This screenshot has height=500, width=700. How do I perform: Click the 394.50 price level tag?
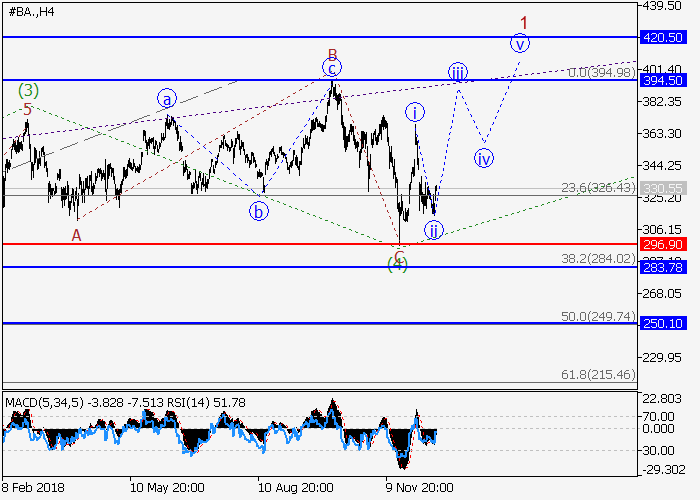(663, 80)
